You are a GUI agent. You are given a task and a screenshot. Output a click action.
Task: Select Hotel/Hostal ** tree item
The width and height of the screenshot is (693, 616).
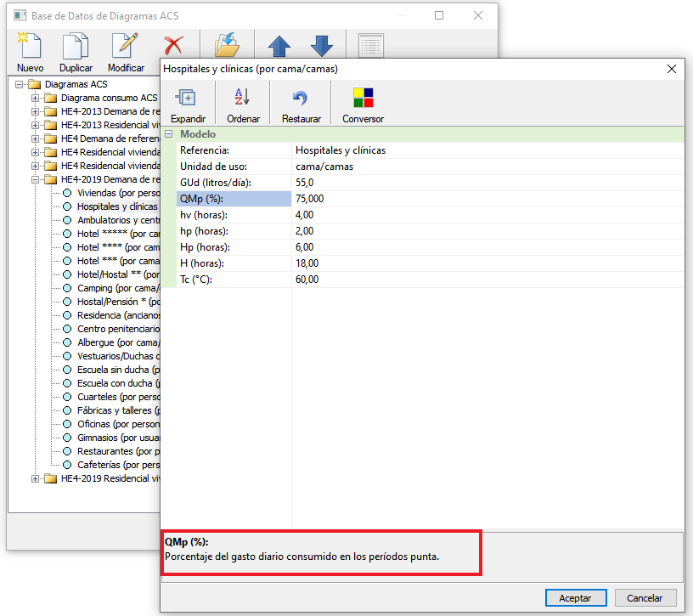[x=118, y=274]
